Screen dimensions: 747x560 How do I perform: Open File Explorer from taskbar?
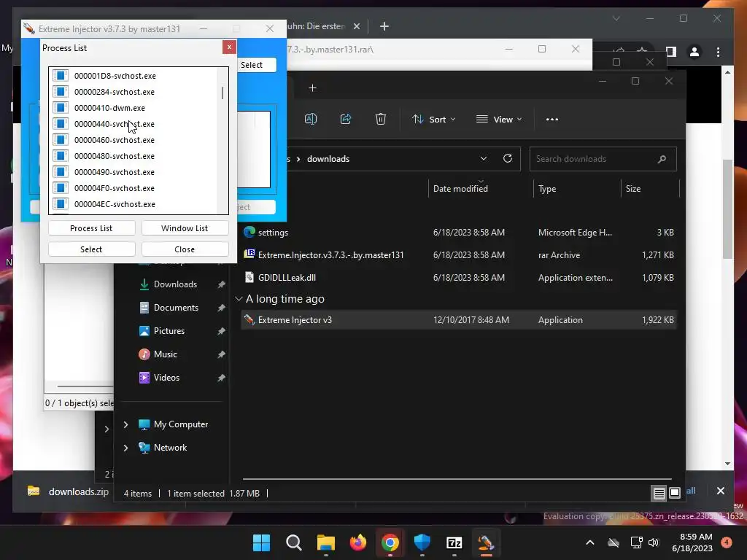(x=326, y=542)
